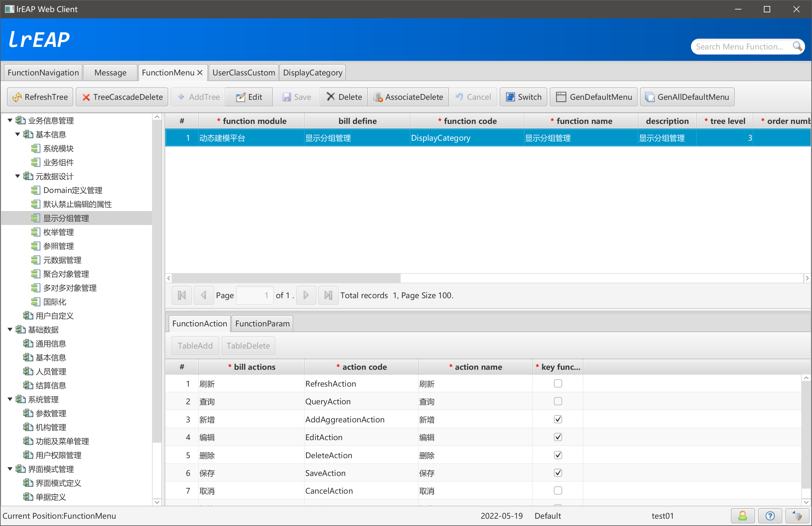Image resolution: width=812 pixels, height=526 pixels.
Task: Uncheck key function for SaveAction
Action: click(x=558, y=473)
